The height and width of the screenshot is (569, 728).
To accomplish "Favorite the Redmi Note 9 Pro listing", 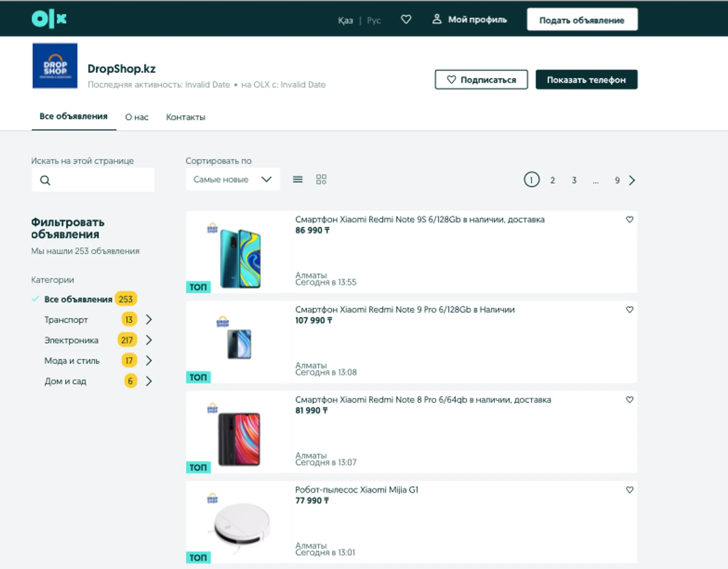I will [x=630, y=309].
